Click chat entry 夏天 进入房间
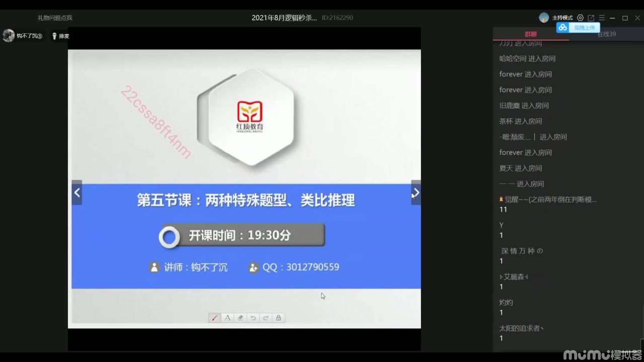 [521, 168]
